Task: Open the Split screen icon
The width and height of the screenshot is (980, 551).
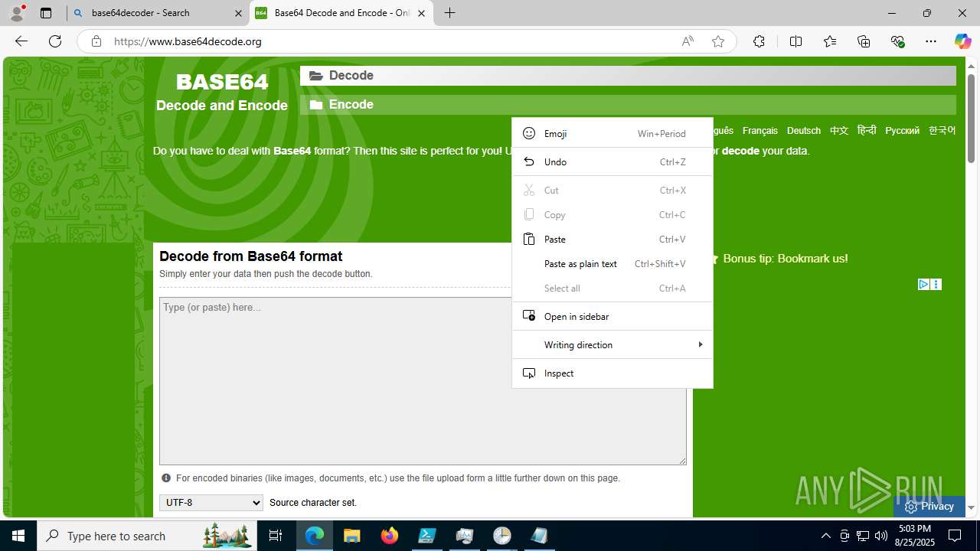Action: pos(796,41)
